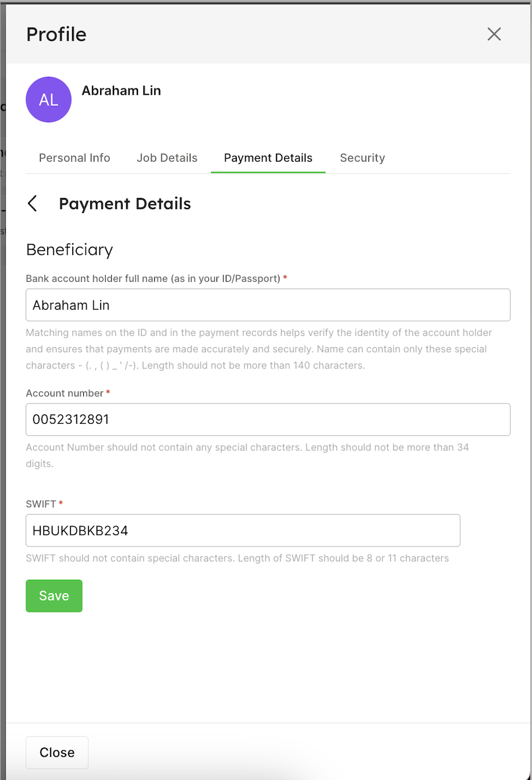Click the Profile title in the header
532x780 pixels.
[56, 34]
